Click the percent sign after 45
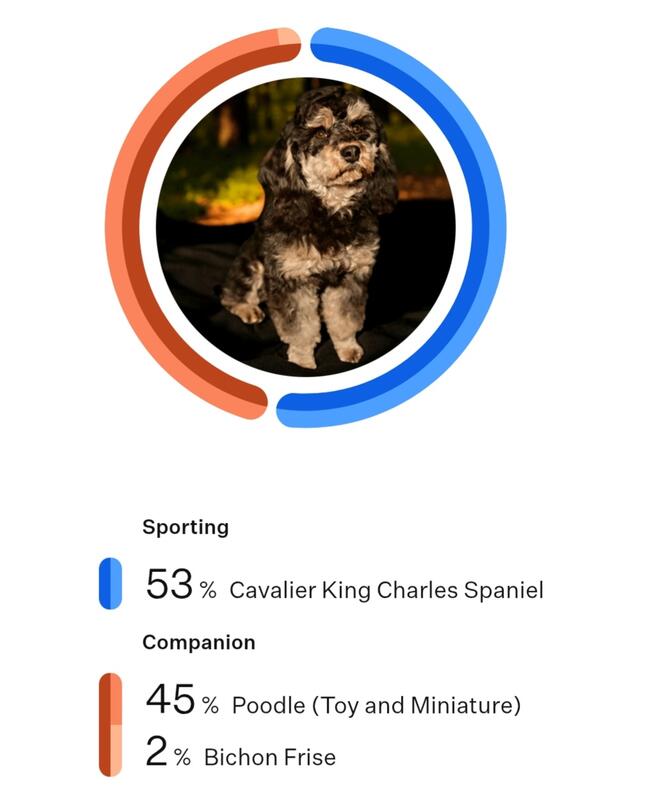Image resolution: width=646 pixels, height=800 pixels. [210, 706]
